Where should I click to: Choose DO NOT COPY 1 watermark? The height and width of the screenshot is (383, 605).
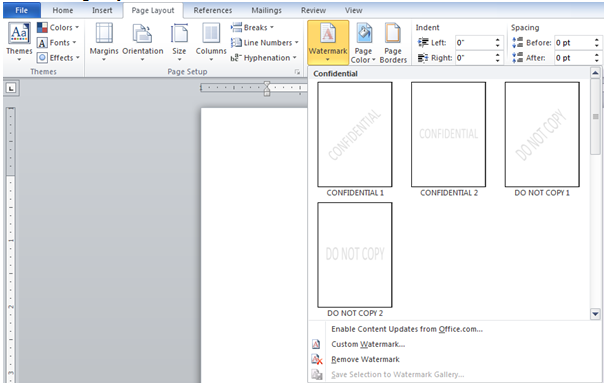(542, 134)
